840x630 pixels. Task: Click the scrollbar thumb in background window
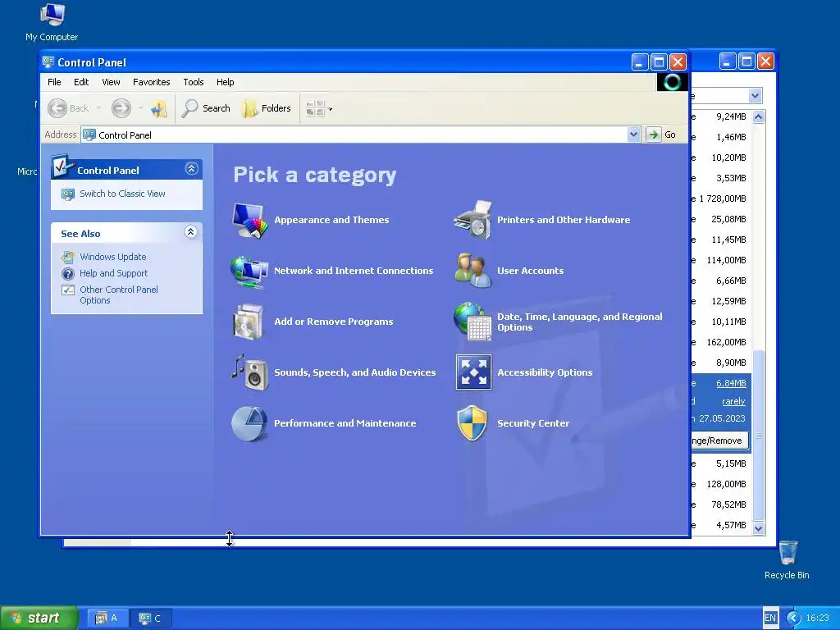pyautogui.click(x=759, y=436)
